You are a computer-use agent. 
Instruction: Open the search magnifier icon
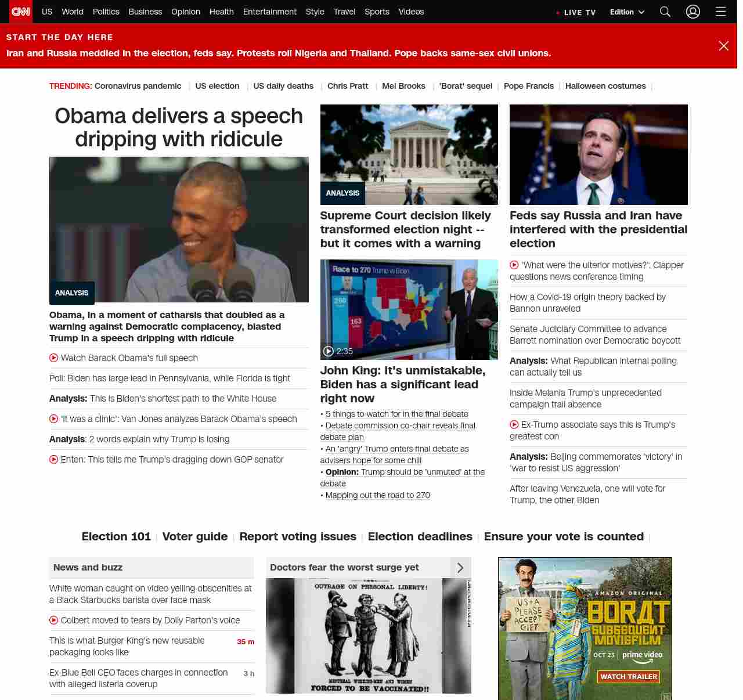(x=665, y=12)
